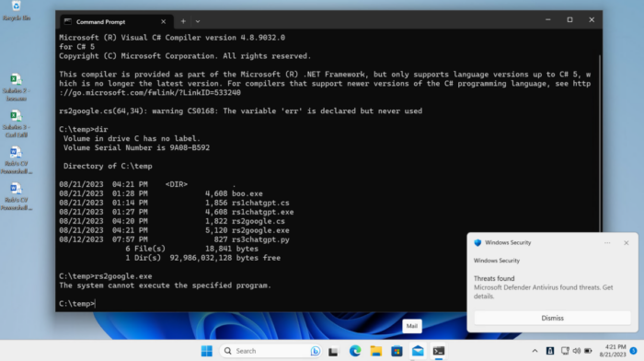Click the battery tray icon

click(588, 351)
